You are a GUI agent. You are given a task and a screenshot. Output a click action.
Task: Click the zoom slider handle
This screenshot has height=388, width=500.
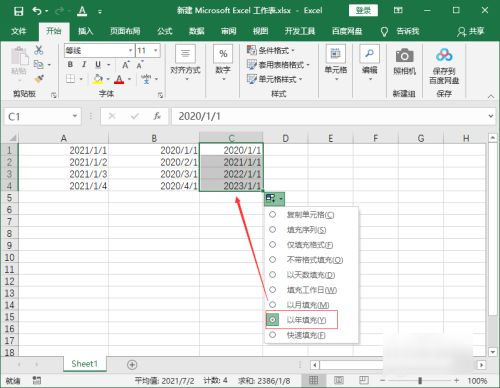[x=420, y=380]
